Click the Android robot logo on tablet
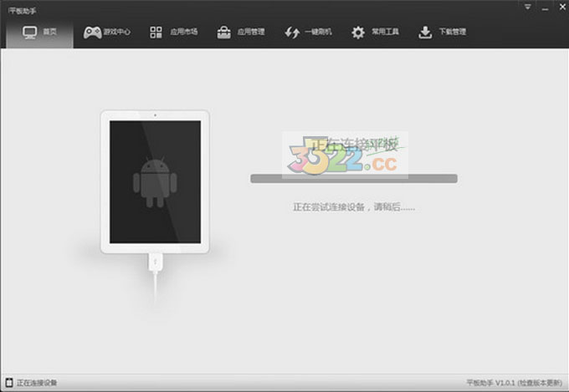Image resolution: width=569 pixels, height=392 pixels. pos(155,182)
